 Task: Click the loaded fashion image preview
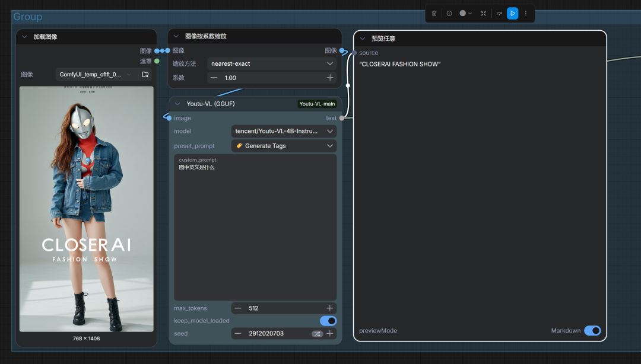tap(87, 209)
